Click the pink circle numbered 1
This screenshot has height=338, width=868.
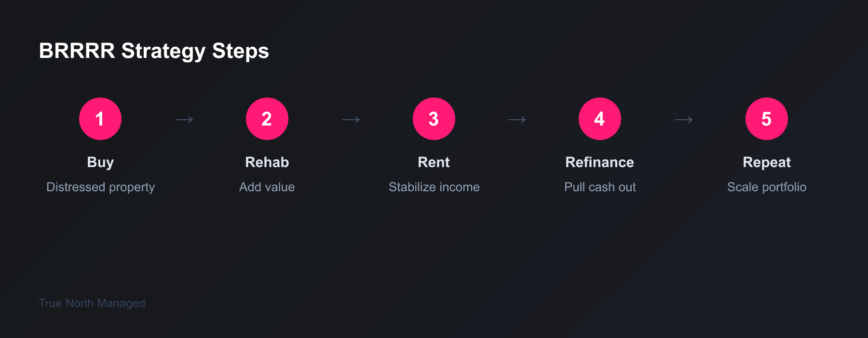[100, 119]
